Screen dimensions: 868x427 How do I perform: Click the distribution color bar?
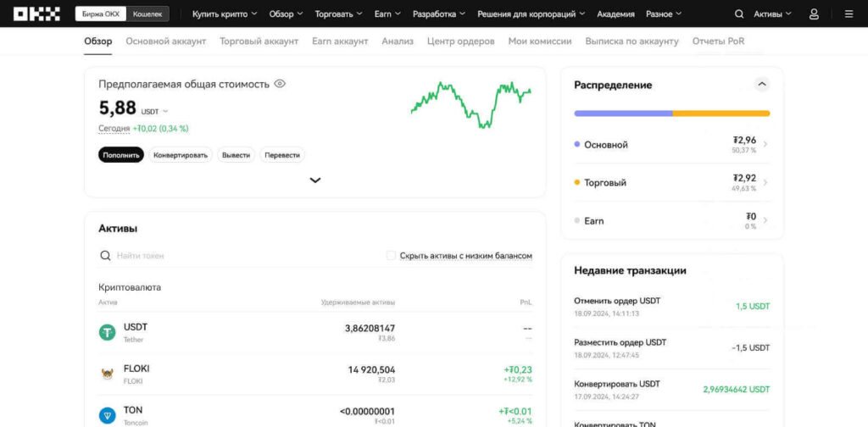671,113
